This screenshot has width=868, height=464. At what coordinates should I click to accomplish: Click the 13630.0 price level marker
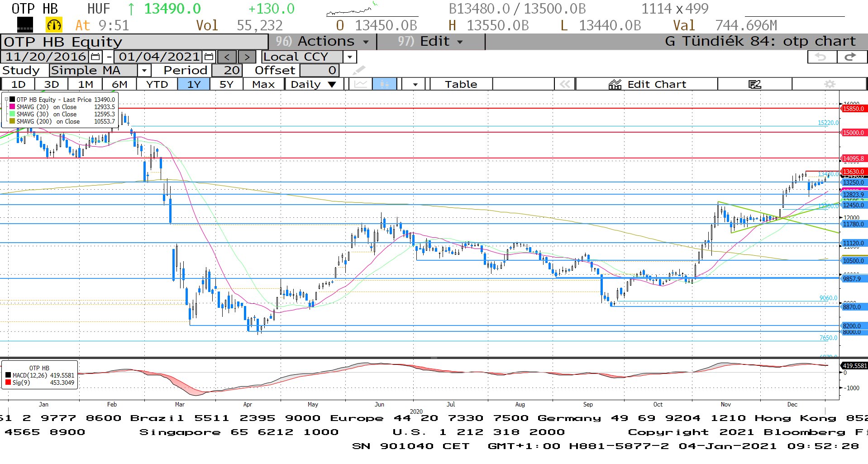coord(854,172)
